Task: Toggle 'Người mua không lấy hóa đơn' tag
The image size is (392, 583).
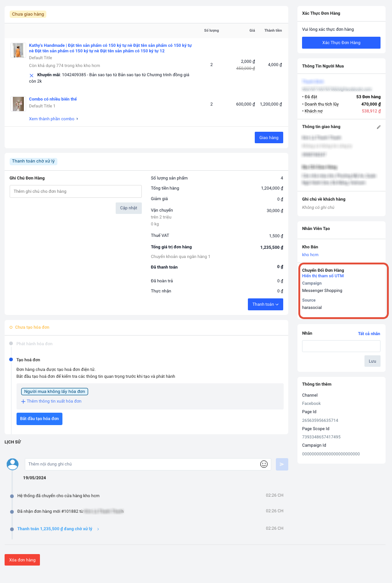Action: click(x=54, y=392)
